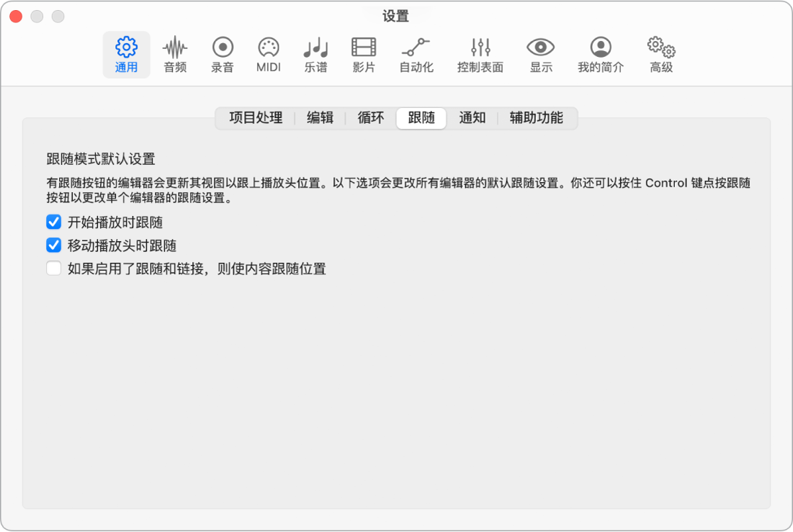Open the 录音 recording settings pane
The width and height of the screenshot is (793, 532).
click(223, 55)
